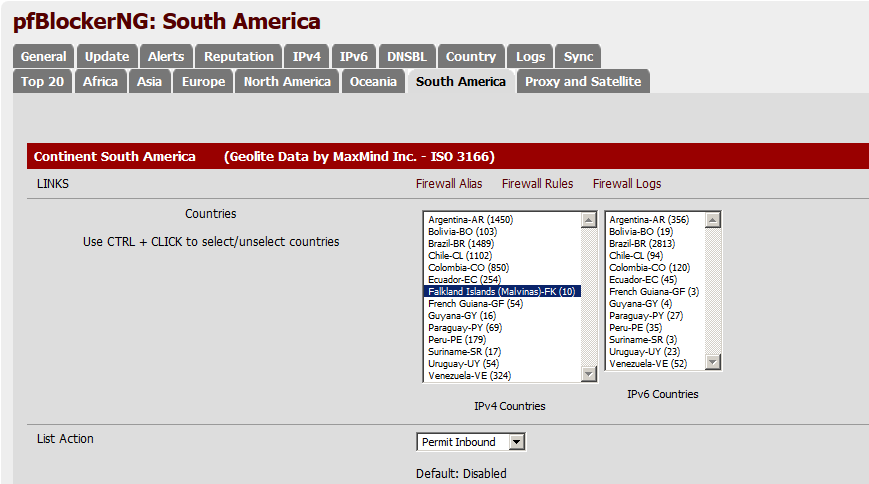The height and width of the screenshot is (484, 869).
Task: Open the Asia continent tab
Action: [x=149, y=81]
